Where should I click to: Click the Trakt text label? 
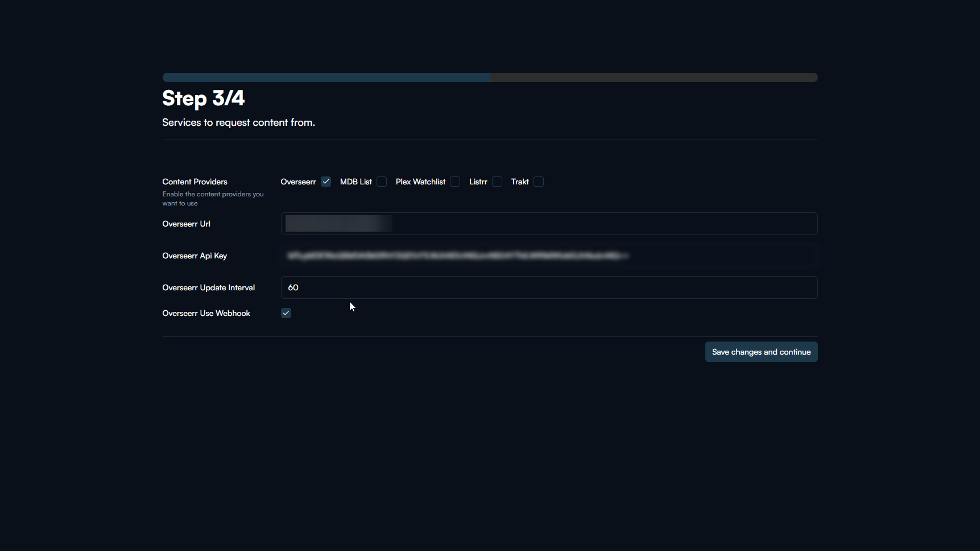pos(520,182)
